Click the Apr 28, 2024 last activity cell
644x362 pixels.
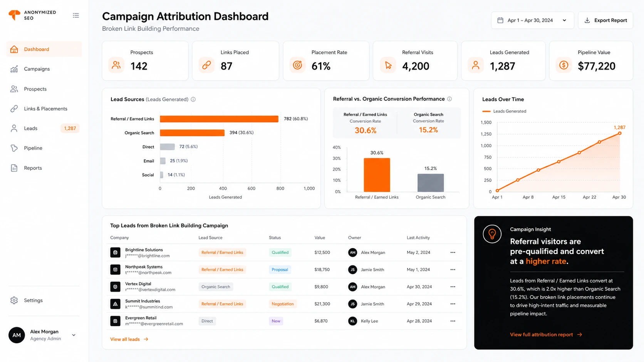419,321
